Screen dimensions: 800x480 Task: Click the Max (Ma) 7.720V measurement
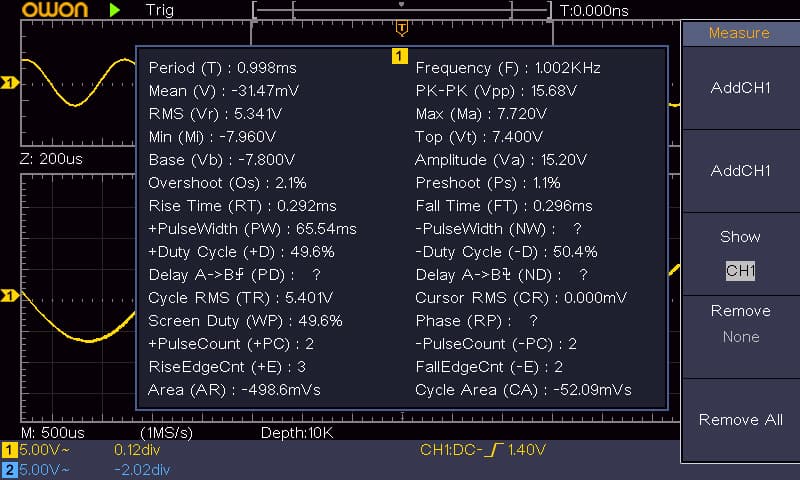(481, 114)
